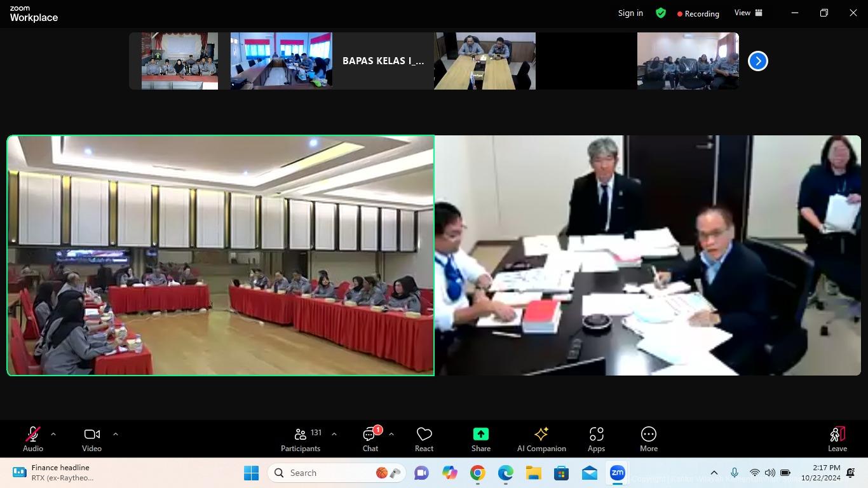868x488 pixels.
Task: Open the Participants panel
Action: [301, 439]
